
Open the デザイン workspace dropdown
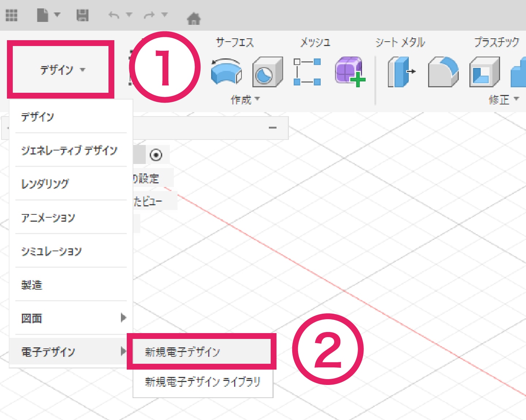coord(61,69)
